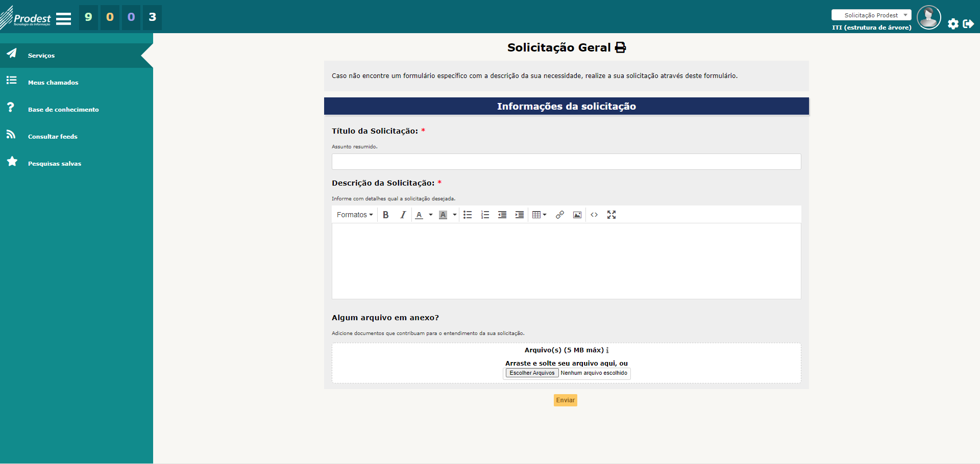Insert a link with the chain icon

click(x=560, y=215)
